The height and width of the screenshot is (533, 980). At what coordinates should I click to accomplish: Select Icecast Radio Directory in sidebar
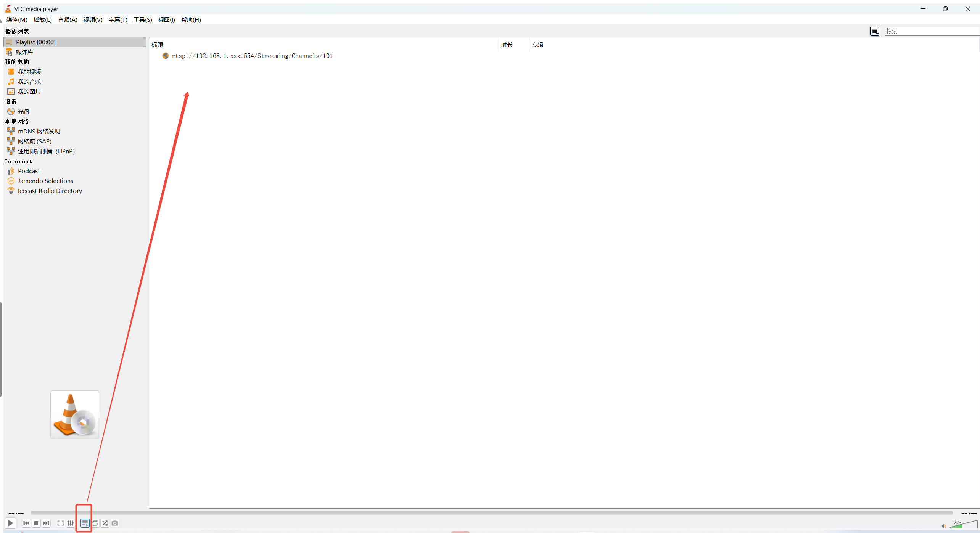[x=50, y=191]
